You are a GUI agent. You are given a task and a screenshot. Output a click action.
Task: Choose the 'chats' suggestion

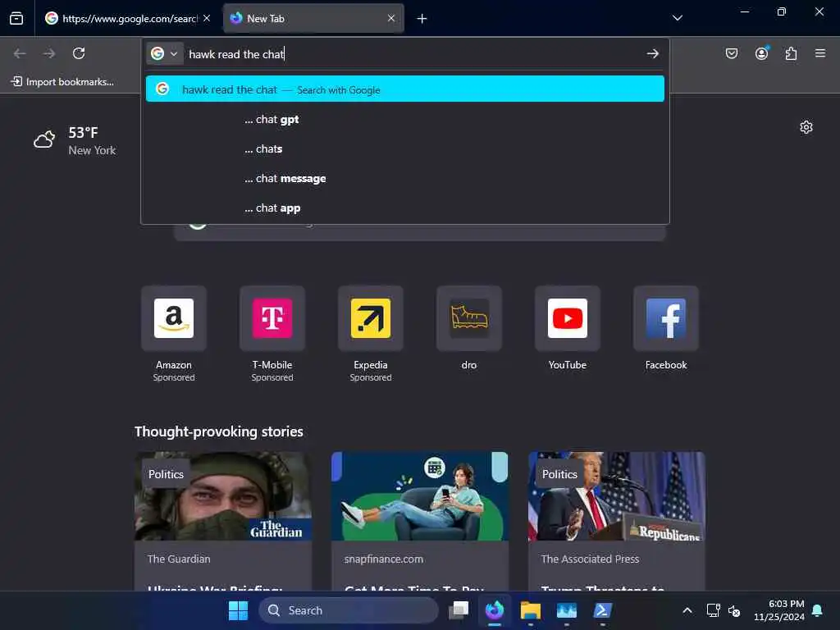[405, 149]
